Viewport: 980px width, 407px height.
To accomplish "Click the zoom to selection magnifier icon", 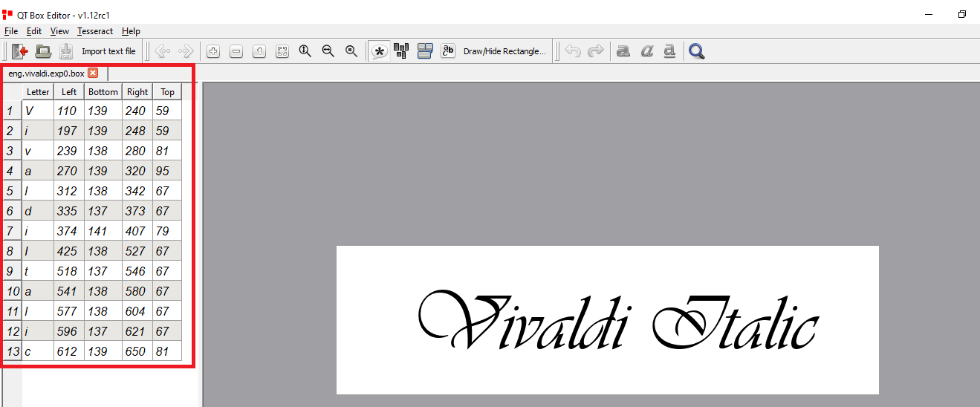I will (351, 51).
